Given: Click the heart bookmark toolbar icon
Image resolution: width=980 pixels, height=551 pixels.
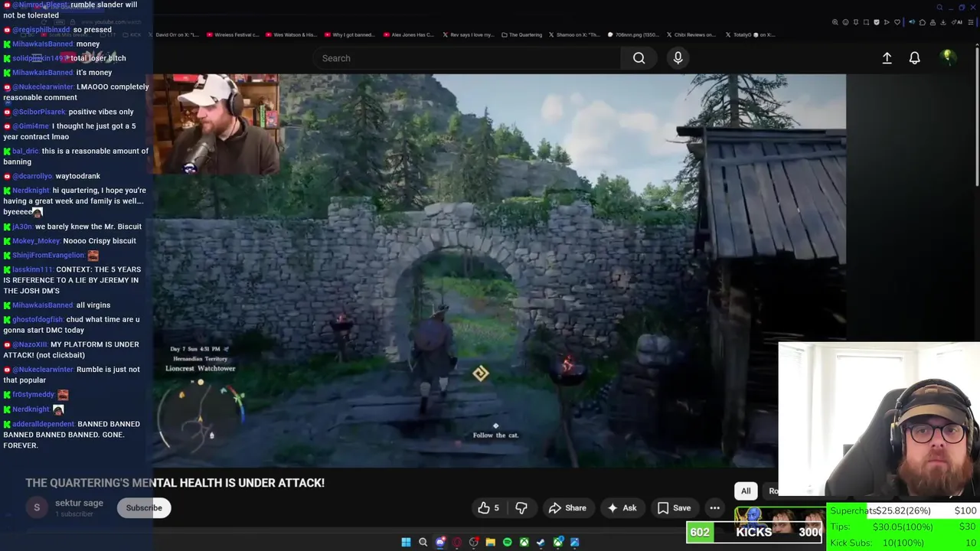Looking at the screenshot, I should coord(897,22).
